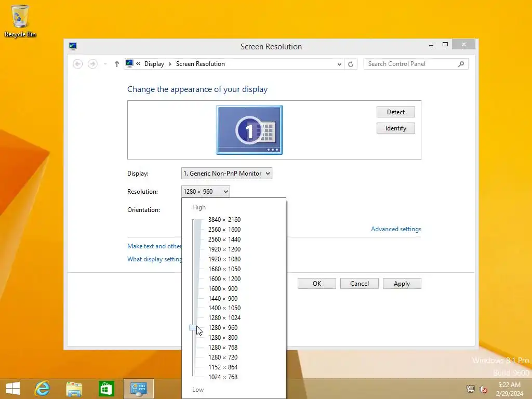Navigate up one level with Up arrow
Screen dimensions: 532x399
[x=117, y=64]
